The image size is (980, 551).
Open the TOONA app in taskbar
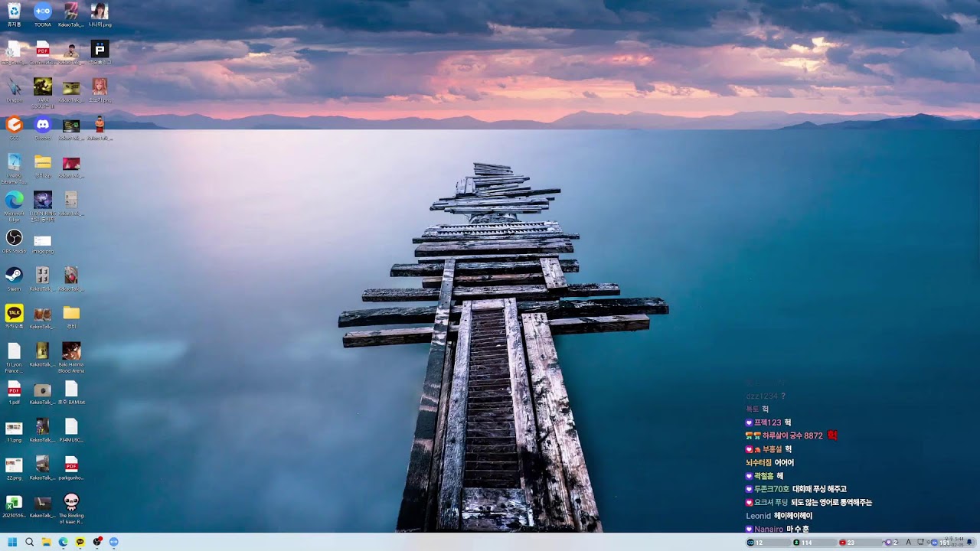114,542
